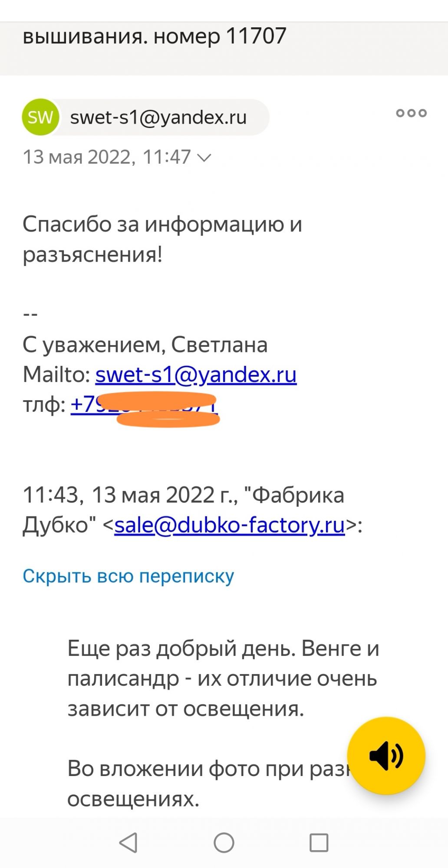Tap the subject line ending "номер 11707"
This screenshot has height=868, width=448.
tap(155, 36)
